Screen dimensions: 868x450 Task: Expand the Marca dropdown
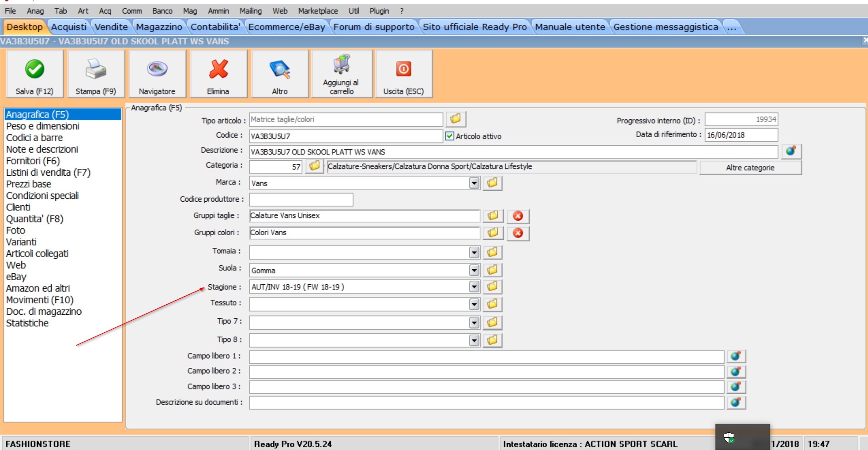point(474,183)
